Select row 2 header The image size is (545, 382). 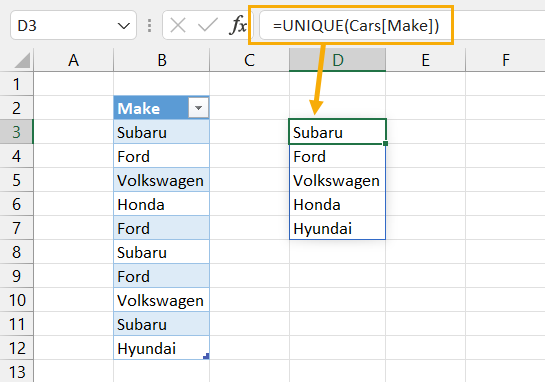(16, 108)
